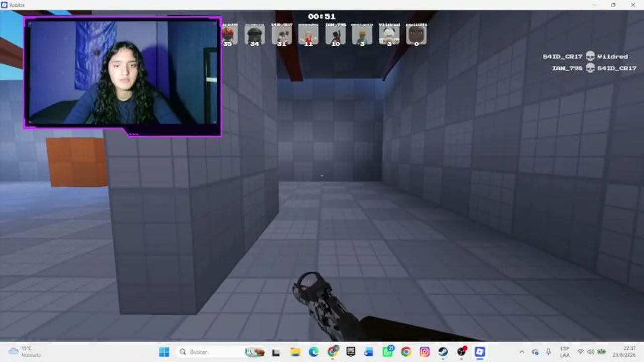Open Chrome icon between WhatsApp and Instagram

point(406,352)
